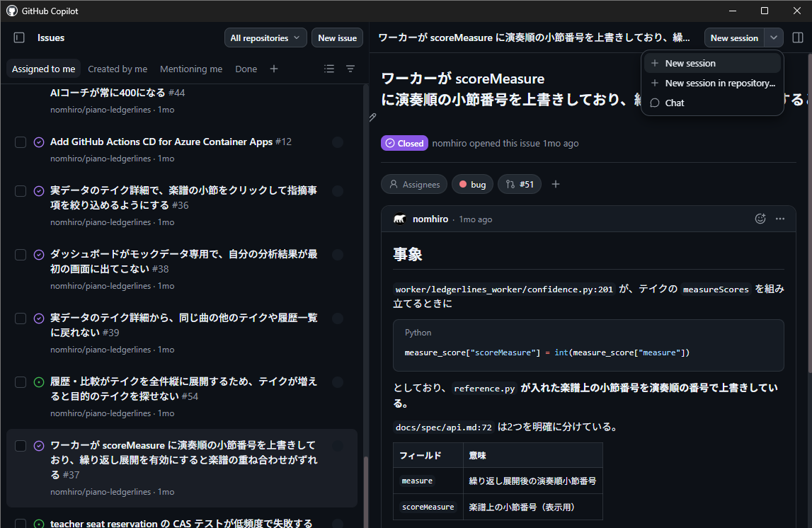Click the New issue button
This screenshot has width=812, height=528.
point(337,38)
